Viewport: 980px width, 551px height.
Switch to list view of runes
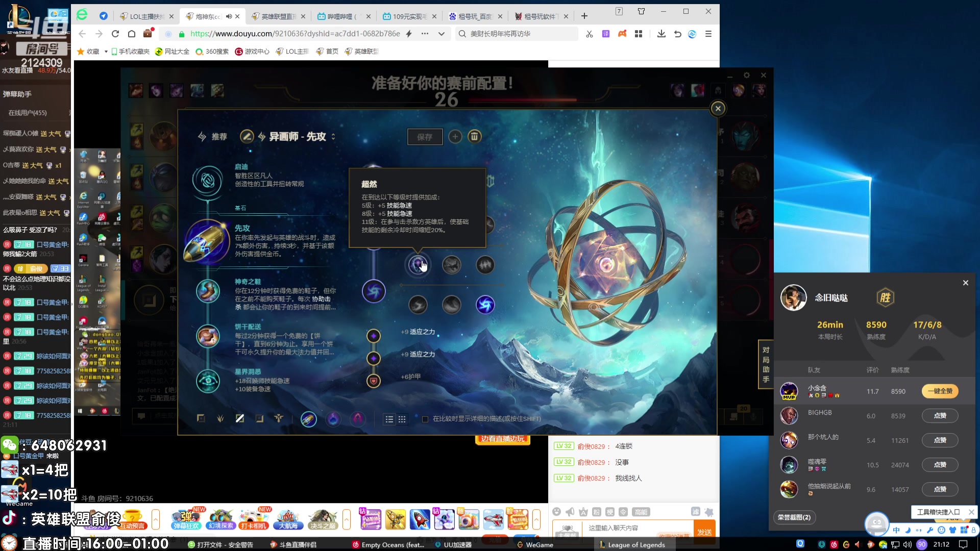pyautogui.click(x=389, y=419)
